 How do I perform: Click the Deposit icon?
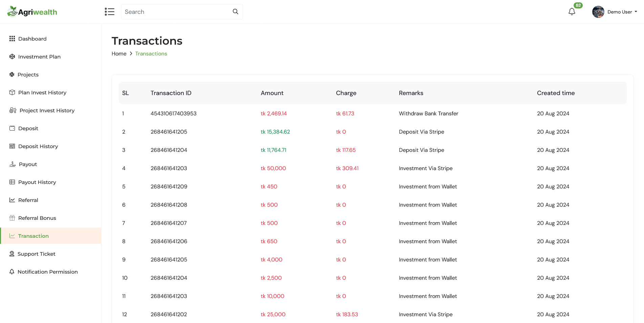coord(12,128)
